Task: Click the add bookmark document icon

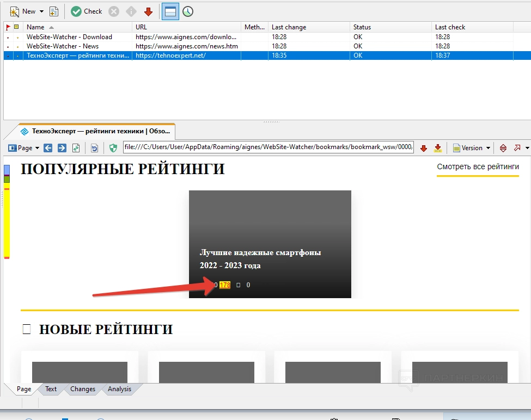Action: 54,11
